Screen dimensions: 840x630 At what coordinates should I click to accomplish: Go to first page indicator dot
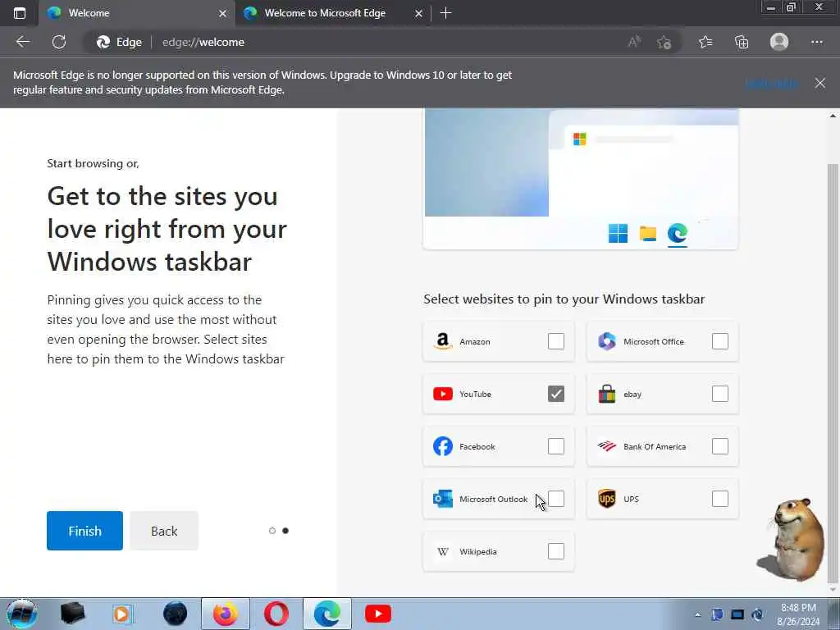coord(272,531)
